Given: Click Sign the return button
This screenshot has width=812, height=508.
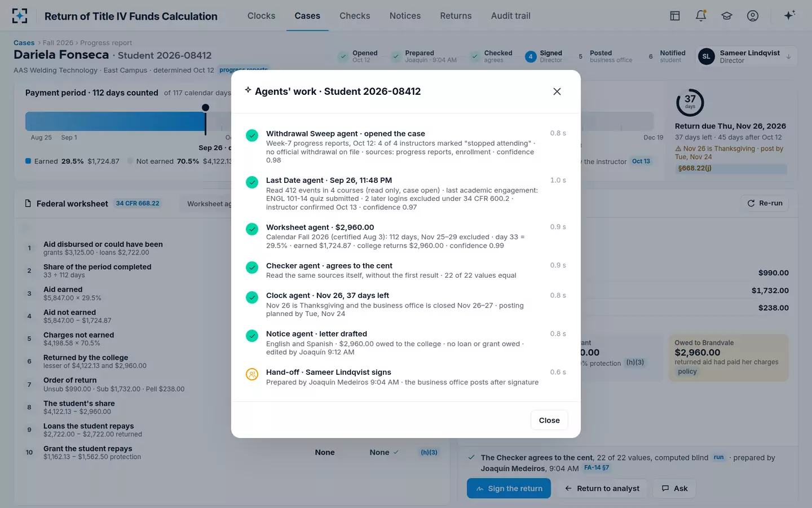Looking at the screenshot, I should (x=509, y=488).
